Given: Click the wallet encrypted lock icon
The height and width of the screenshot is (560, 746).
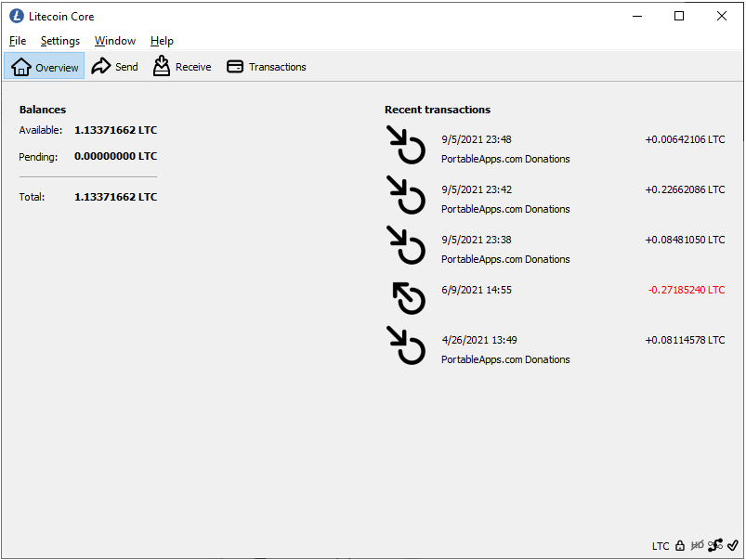Looking at the screenshot, I should (x=680, y=545).
